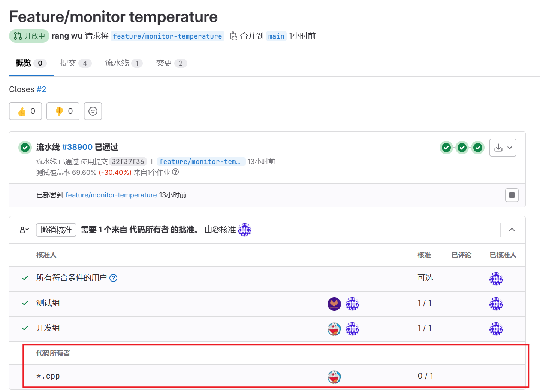Click the Doraemon avatar beside *.cpp rule
540x392 pixels.
coord(334,376)
